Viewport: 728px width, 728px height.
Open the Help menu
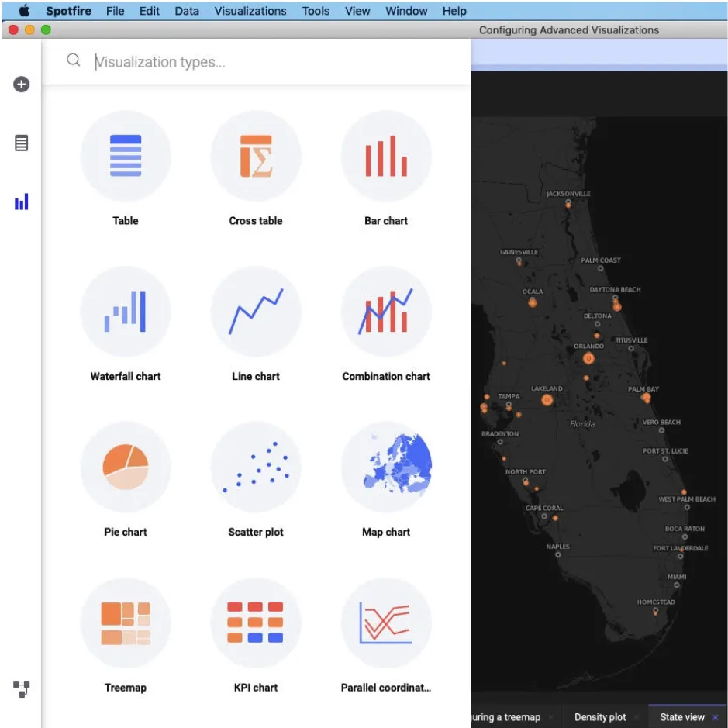454,11
